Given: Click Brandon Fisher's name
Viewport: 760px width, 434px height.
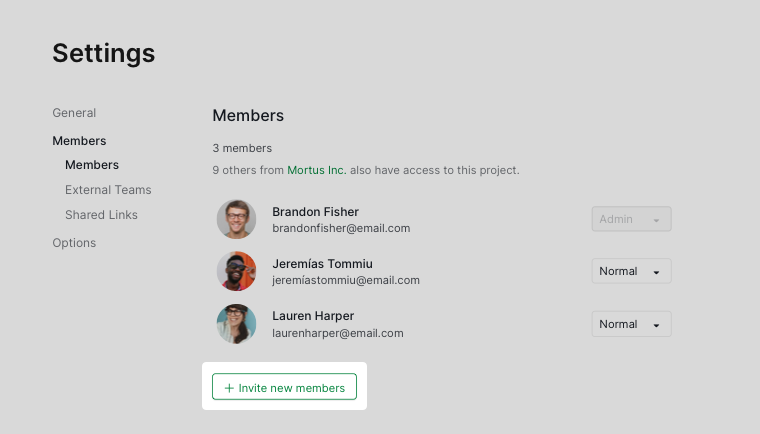Looking at the screenshot, I should coord(316,212).
